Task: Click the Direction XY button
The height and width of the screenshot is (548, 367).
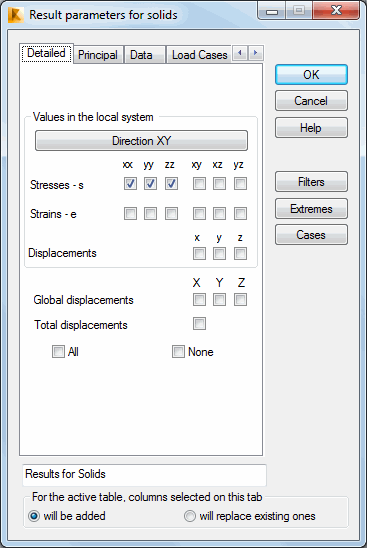Action: (x=142, y=141)
